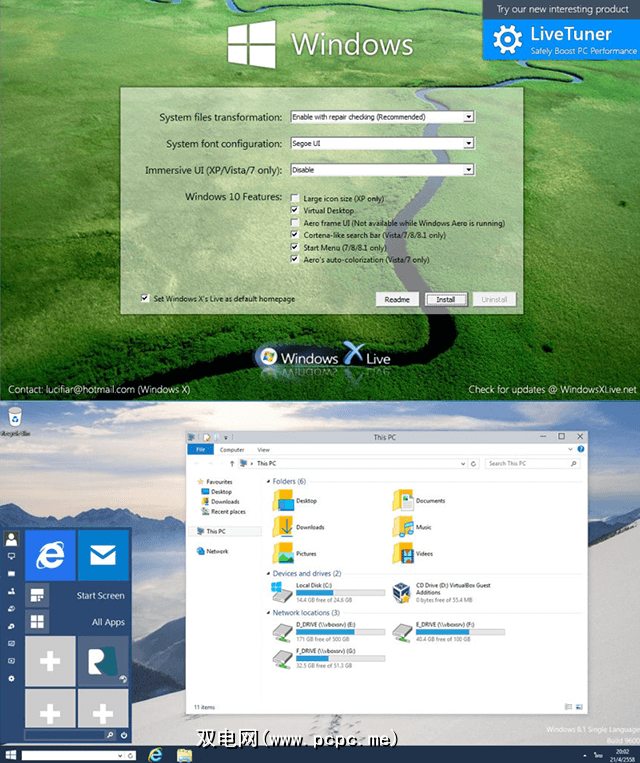This screenshot has height=763, width=640.
Task: Toggle Aero's auto-colorization checkbox
Action: point(294,259)
